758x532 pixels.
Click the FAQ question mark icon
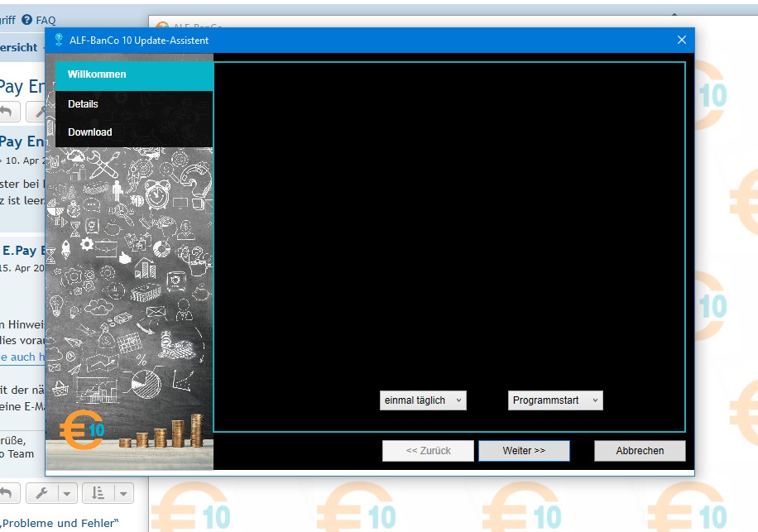(x=27, y=20)
